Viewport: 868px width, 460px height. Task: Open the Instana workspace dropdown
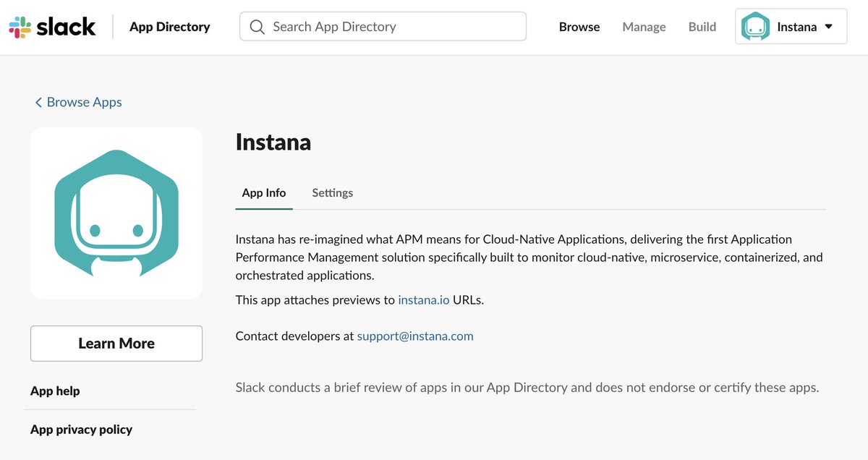click(791, 26)
